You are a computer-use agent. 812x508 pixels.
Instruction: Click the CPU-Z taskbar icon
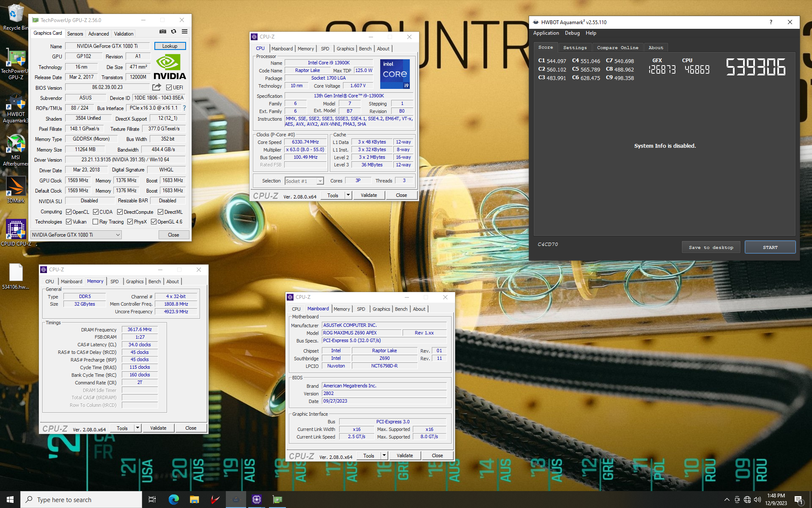(x=256, y=500)
